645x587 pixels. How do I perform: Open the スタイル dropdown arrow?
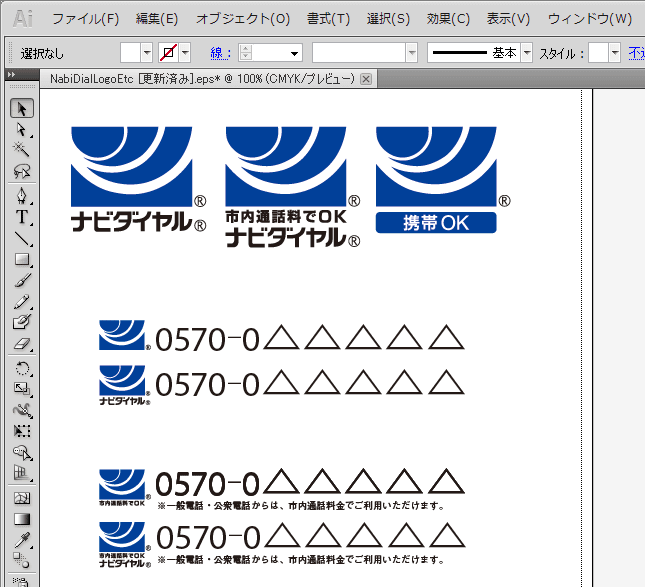(x=615, y=53)
